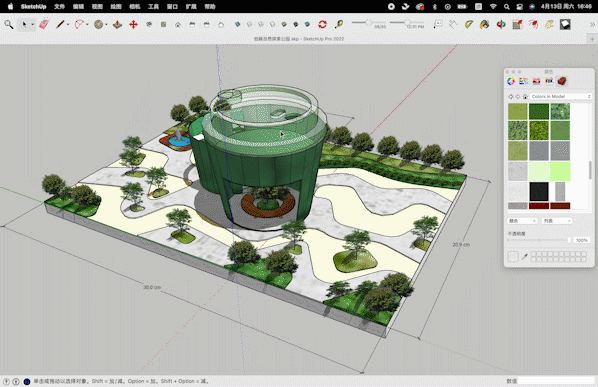Click the home icon in color panel
The height and width of the screenshot is (387, 598).
tap(525, 97)
